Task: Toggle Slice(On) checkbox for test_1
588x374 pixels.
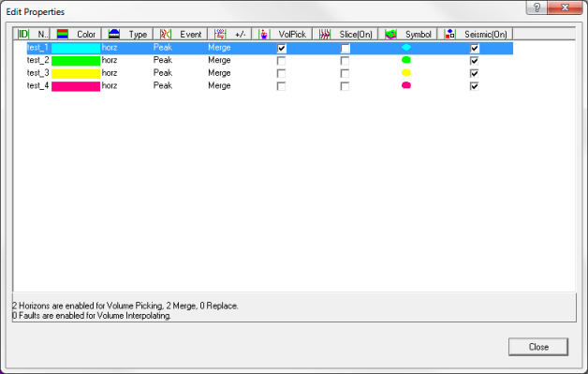Action: (345, 48)
